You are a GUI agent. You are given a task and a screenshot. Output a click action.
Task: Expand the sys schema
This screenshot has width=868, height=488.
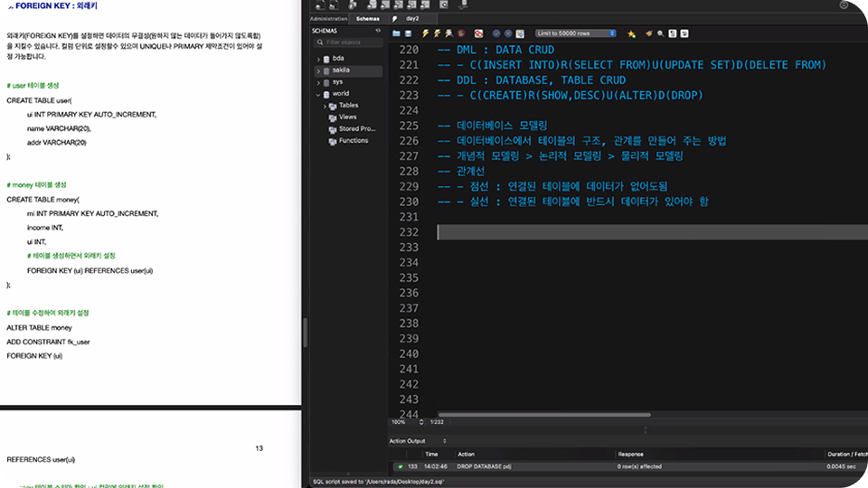318,82
